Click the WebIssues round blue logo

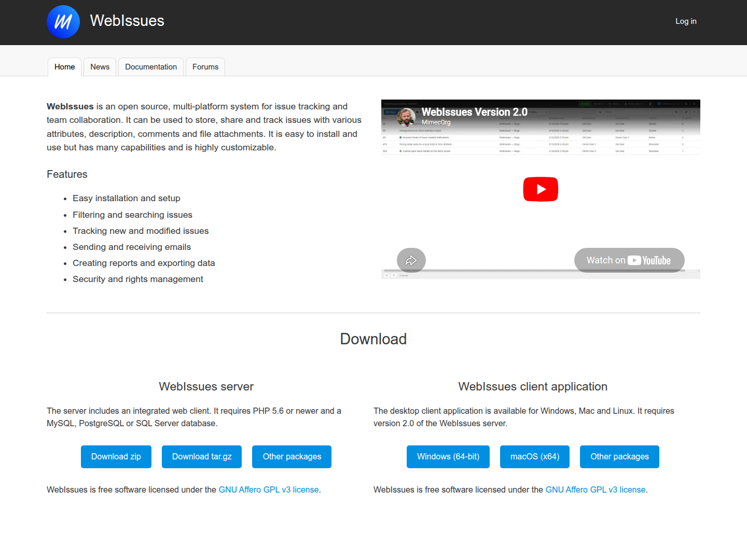point(63,22)
